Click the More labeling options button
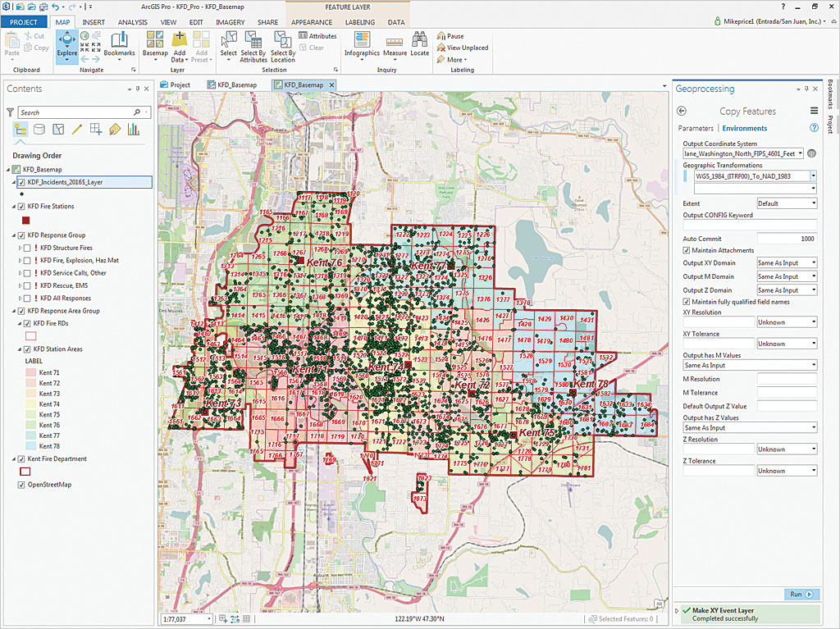840x629 pixels. coord(452,60)
